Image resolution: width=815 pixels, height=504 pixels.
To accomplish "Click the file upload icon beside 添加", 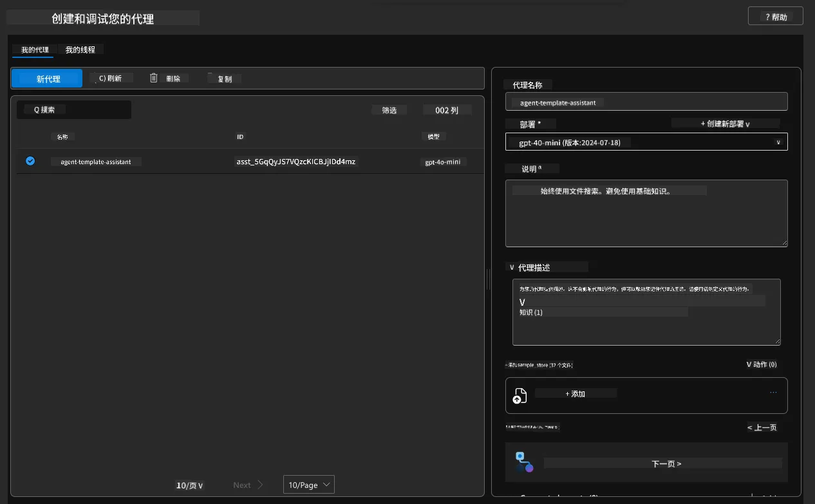I will pyautogui.click(x=520, y=396).
